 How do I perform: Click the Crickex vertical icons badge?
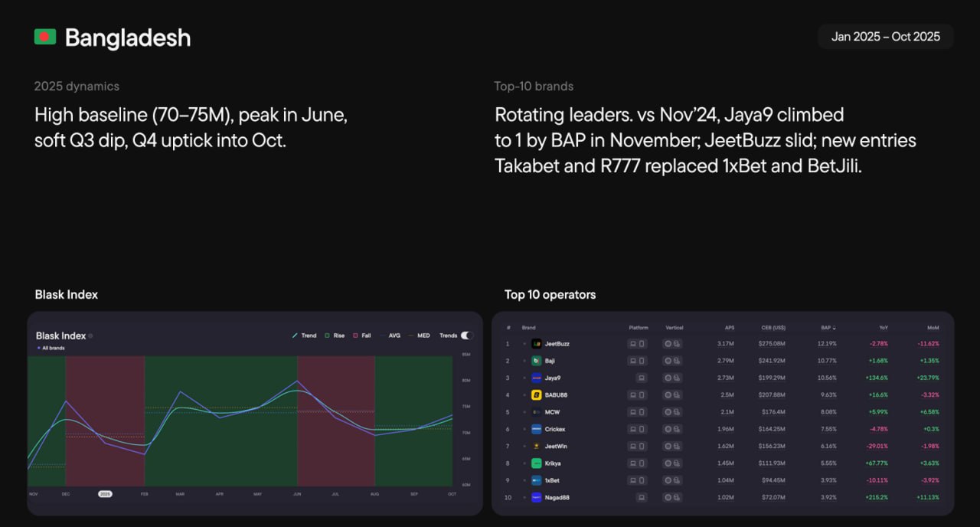673,429
